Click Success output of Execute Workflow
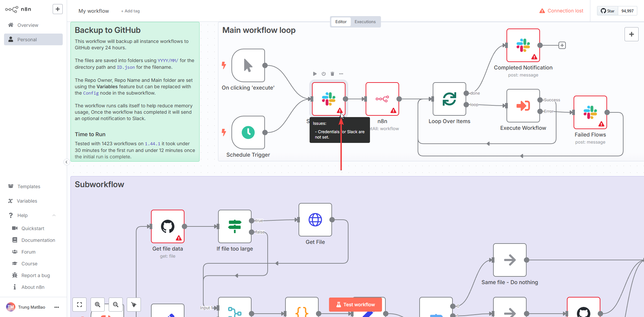 click(540, 100)
